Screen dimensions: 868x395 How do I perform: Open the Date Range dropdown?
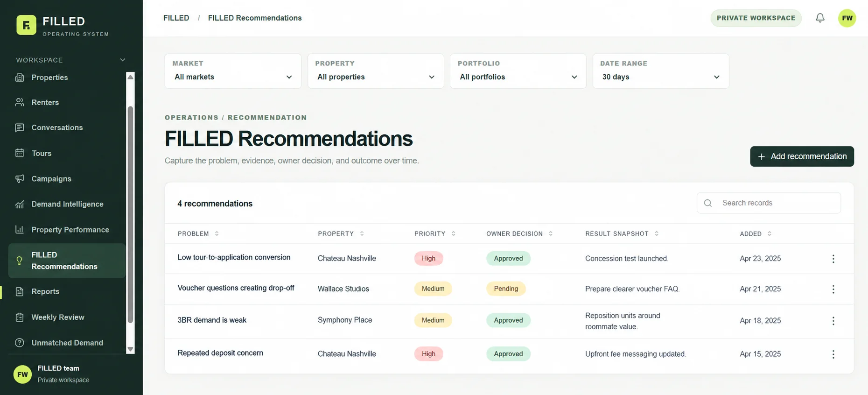[x=661, y=71]
